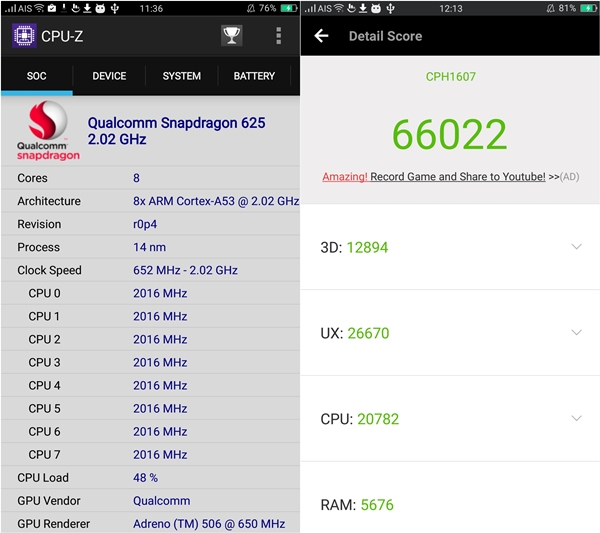Select the CPU: 20782 score row
This screenshot has width=600, height=533.
click(450, 419)
